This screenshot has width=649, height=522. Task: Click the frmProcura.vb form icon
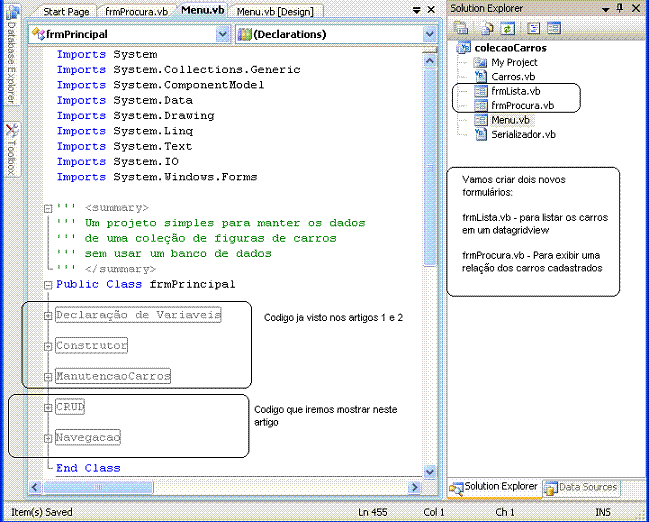pyautogui.click(x=480, y=106)
